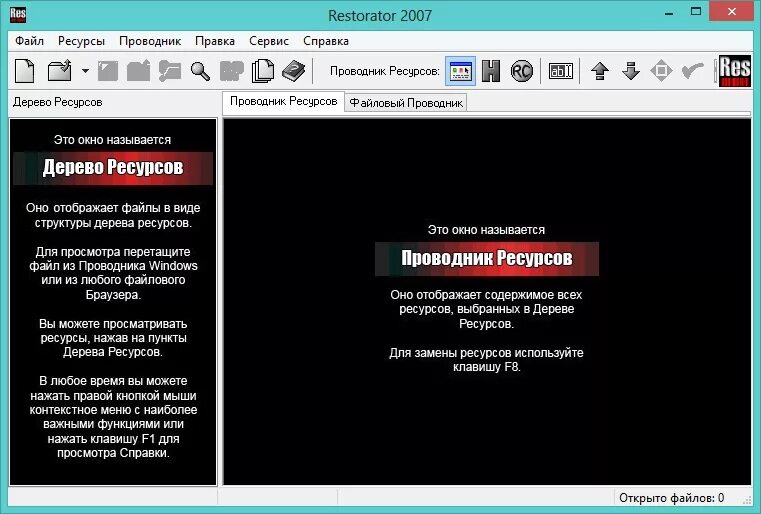Open the Сервис menu
Viewport: 761px width, 514px height.
[269, 41]
